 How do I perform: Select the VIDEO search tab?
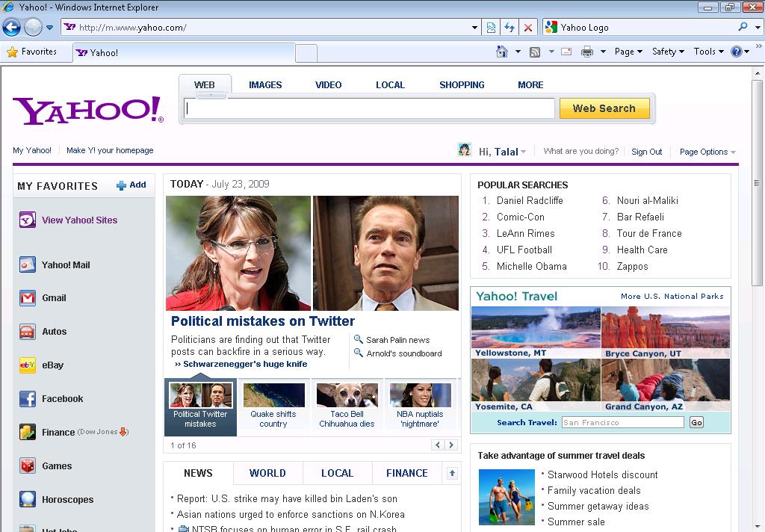pyautogui.click(x=329, y=85)
